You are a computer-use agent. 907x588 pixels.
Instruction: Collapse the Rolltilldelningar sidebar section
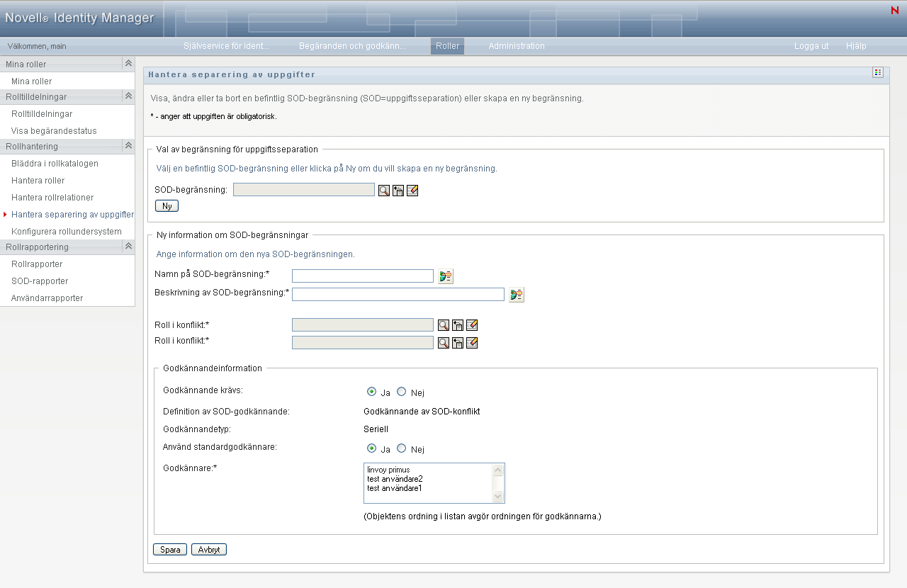pos(128,96)
